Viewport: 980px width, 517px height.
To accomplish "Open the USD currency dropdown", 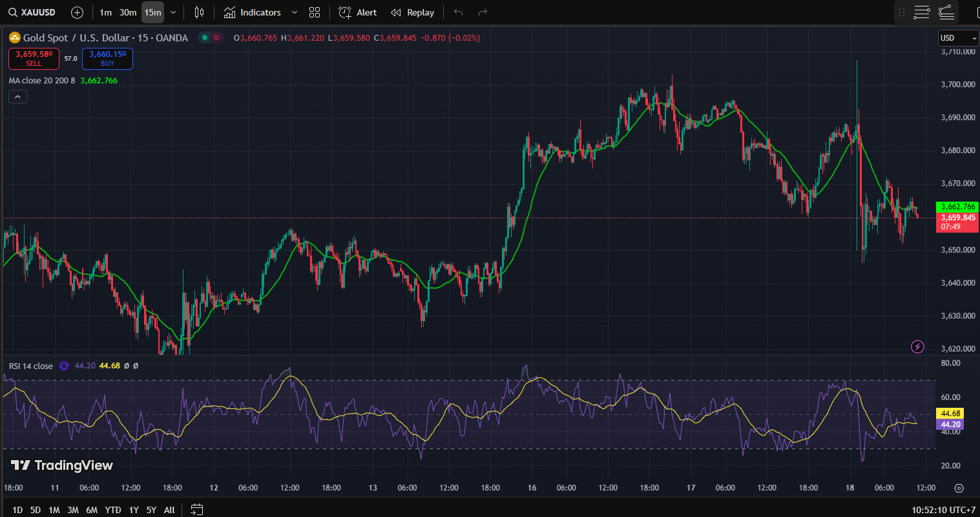I will click(x=957, y=38).
